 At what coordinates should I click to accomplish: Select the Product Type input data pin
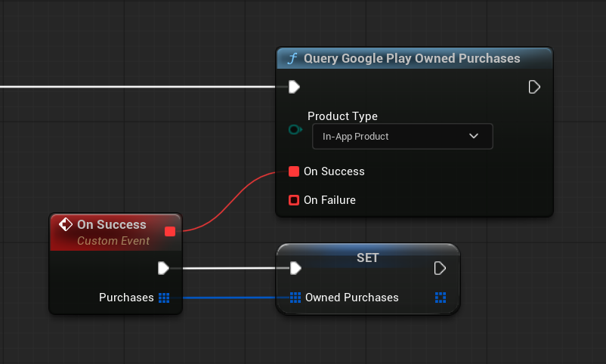pos(295,129)
